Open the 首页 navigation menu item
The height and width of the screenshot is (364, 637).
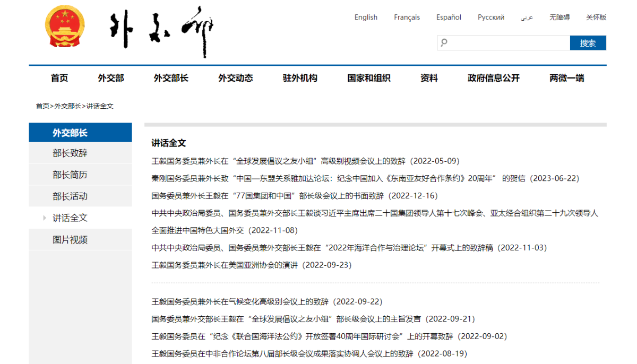click(x=59, y=78)
